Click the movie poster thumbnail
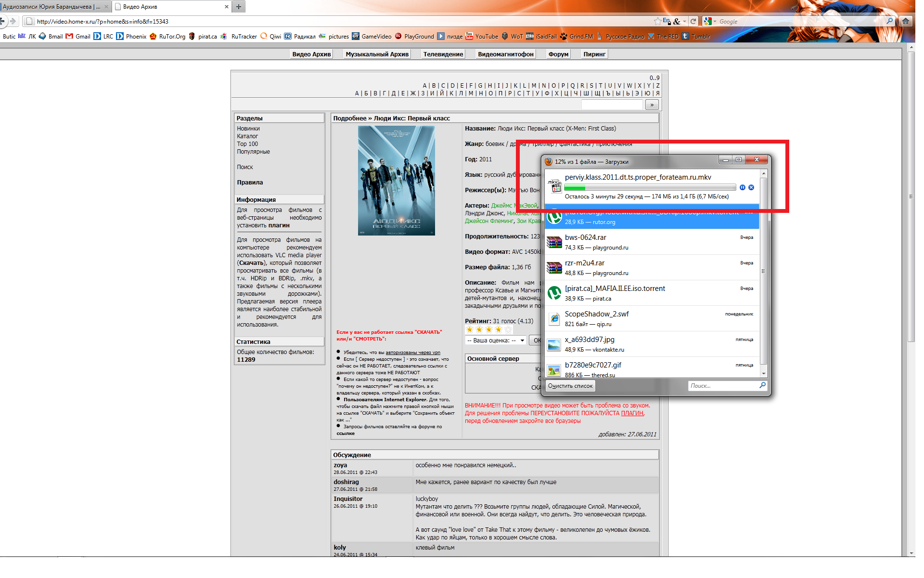Viewport: 924px width, 578px height. [396, 181]
